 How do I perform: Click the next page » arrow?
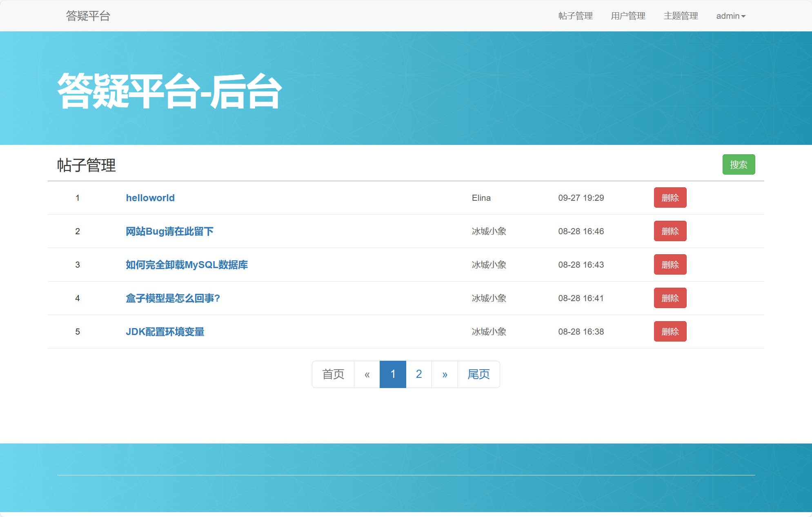point(444,374)
